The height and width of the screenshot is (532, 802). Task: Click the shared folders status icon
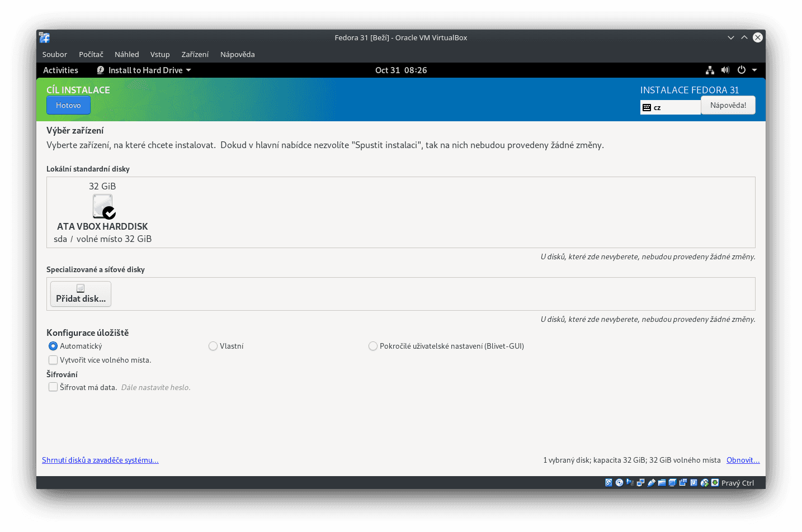[662, 482]
